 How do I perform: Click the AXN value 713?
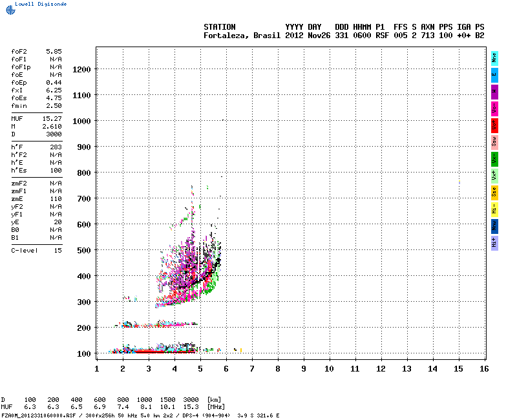(428, 36)
